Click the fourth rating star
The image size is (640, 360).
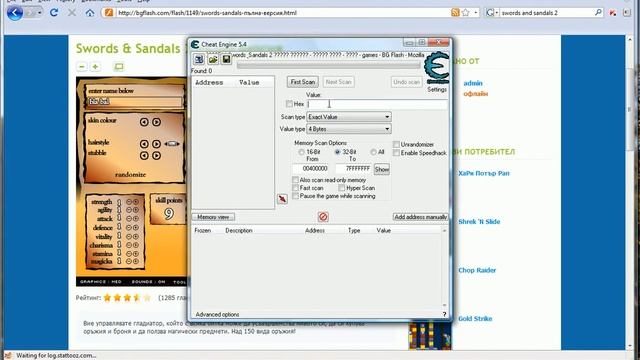pyautogui.click(x=137, y=298)
